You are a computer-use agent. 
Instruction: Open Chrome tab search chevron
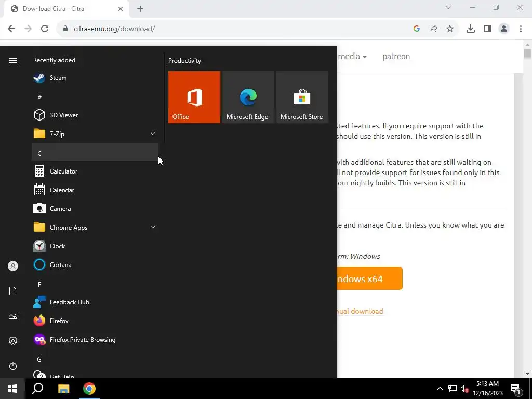448,7
